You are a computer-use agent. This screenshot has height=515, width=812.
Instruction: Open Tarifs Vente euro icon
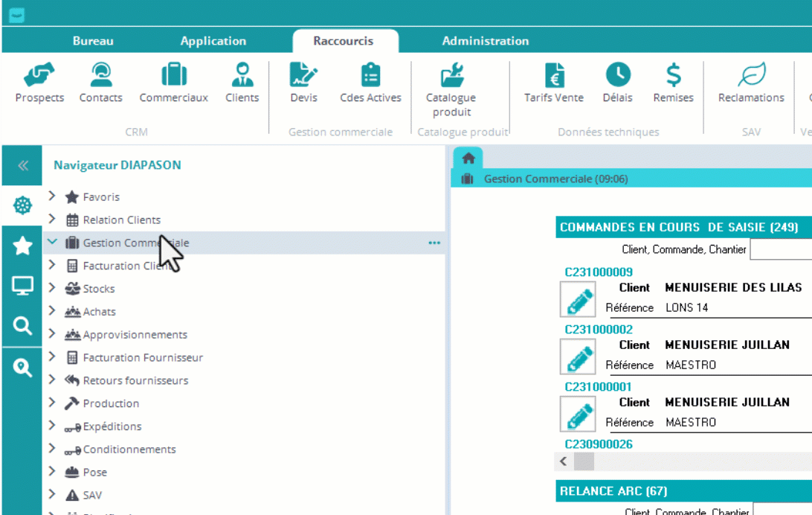pyautogui.click(x=554, y=75)
